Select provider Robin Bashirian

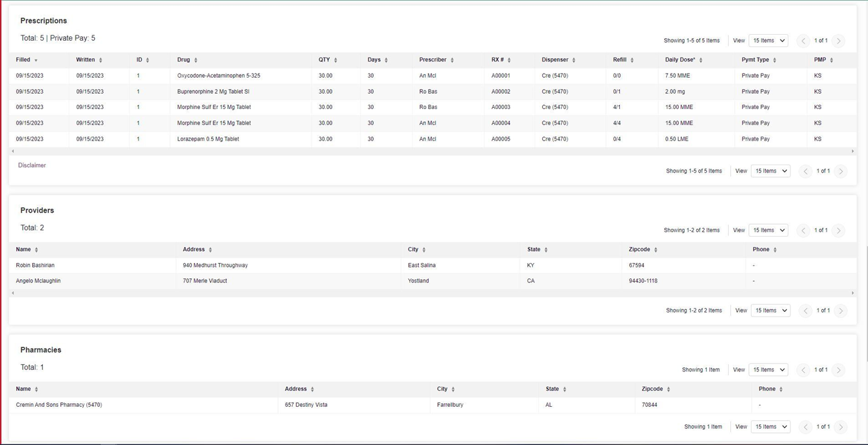35,266
